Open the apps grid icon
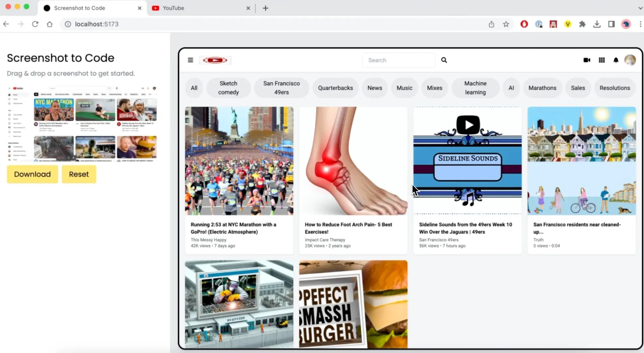 pyautogui.click(x=602, y=60)
